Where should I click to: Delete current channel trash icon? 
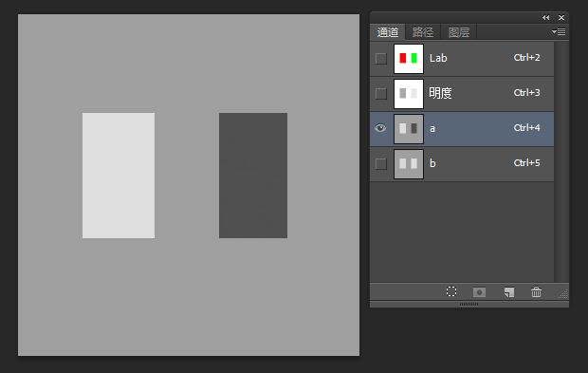(x=536, y=291)
